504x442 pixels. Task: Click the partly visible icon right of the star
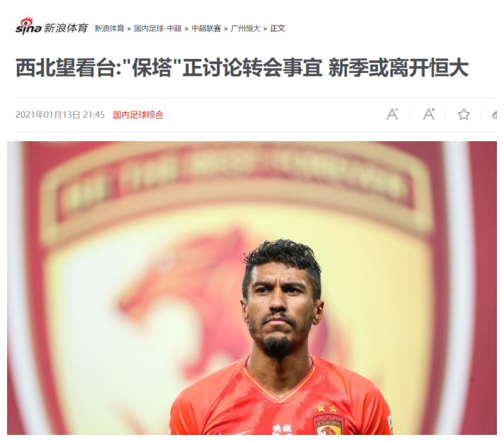coord(495,115)
